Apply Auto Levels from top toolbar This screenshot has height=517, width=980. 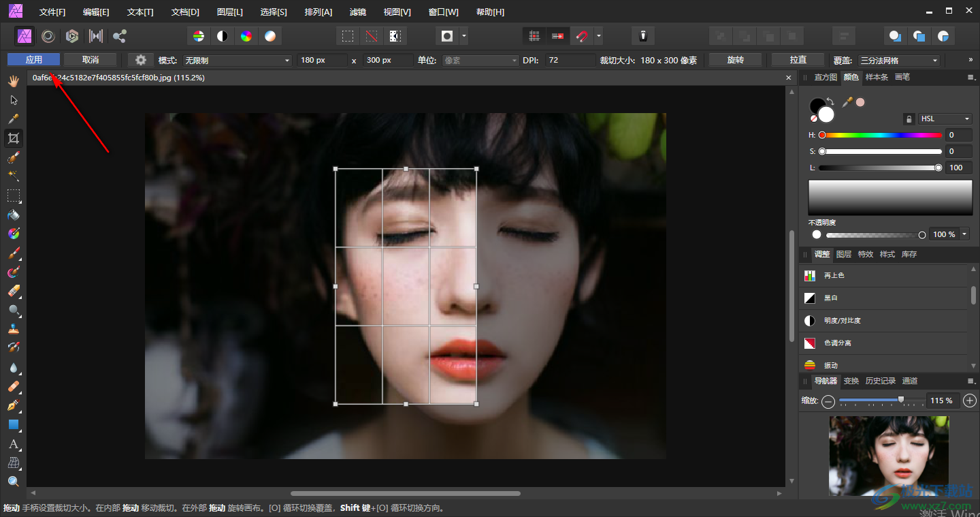[198, 36]
